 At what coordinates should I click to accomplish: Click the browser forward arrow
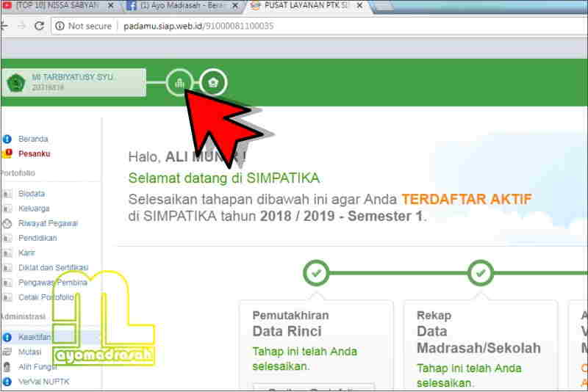coord(21,26)
